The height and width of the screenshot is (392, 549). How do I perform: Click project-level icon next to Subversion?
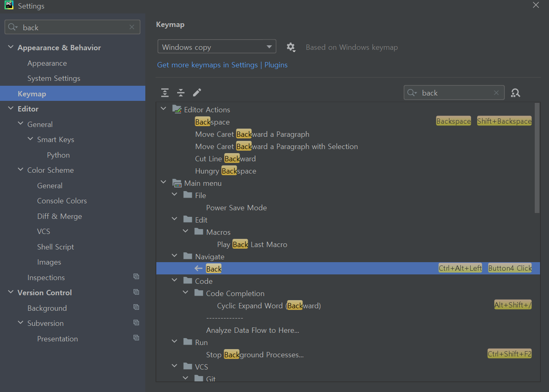(x=136, y=323)
